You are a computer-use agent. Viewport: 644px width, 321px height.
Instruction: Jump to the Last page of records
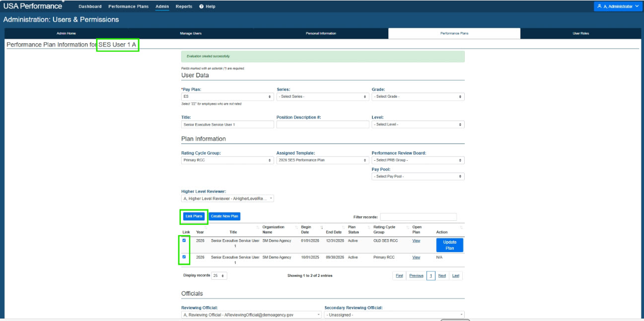456,276
